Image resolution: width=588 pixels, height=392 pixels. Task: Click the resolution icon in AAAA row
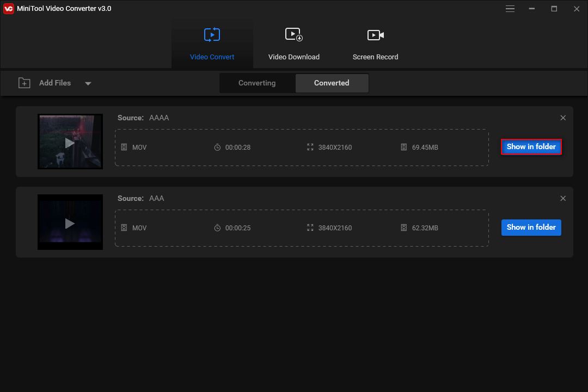click(x=310, y=147)
